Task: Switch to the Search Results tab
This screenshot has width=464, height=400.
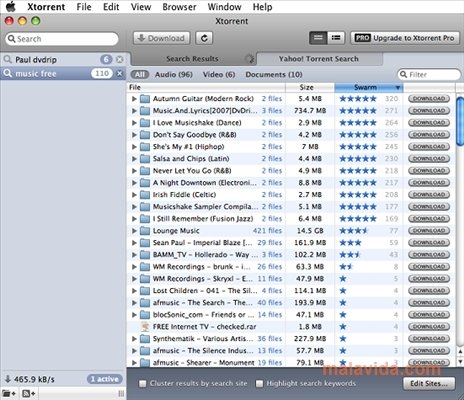Action: tap(192, 59)
